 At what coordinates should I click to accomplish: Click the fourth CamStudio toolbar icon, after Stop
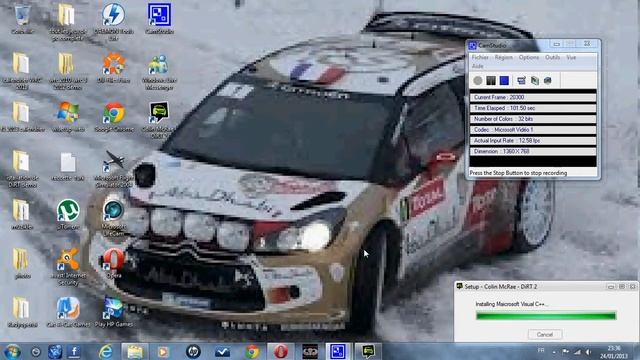(x=521, y=81)
